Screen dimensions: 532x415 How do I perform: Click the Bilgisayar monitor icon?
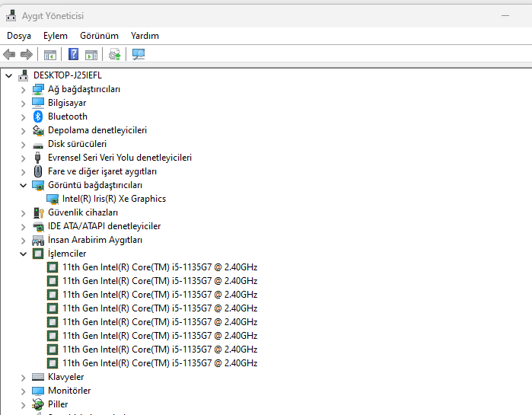37,103
